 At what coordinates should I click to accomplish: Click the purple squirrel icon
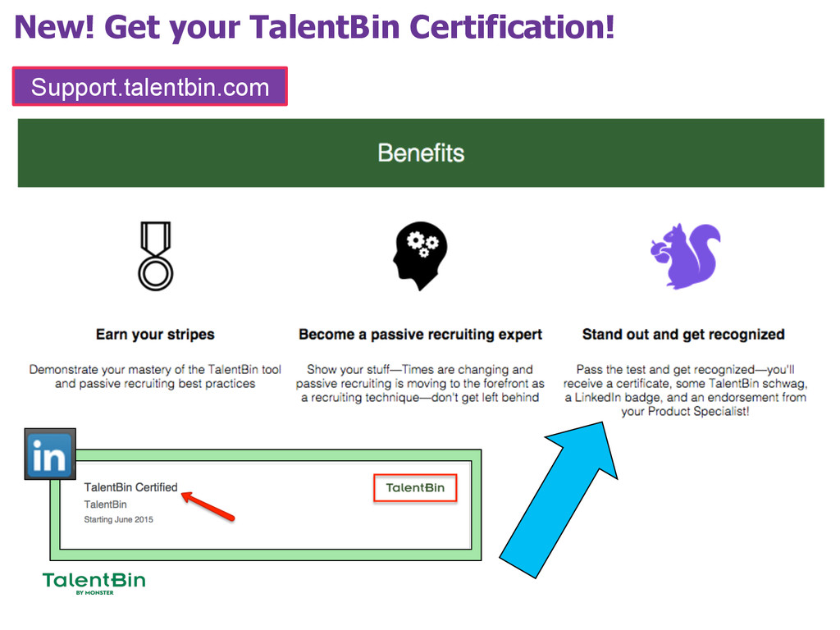(x=686, y=256)
